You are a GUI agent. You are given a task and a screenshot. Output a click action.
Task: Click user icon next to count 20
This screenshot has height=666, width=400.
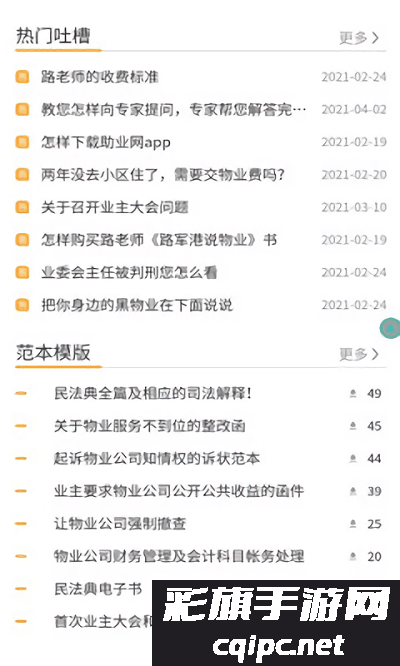pos(353,556)
